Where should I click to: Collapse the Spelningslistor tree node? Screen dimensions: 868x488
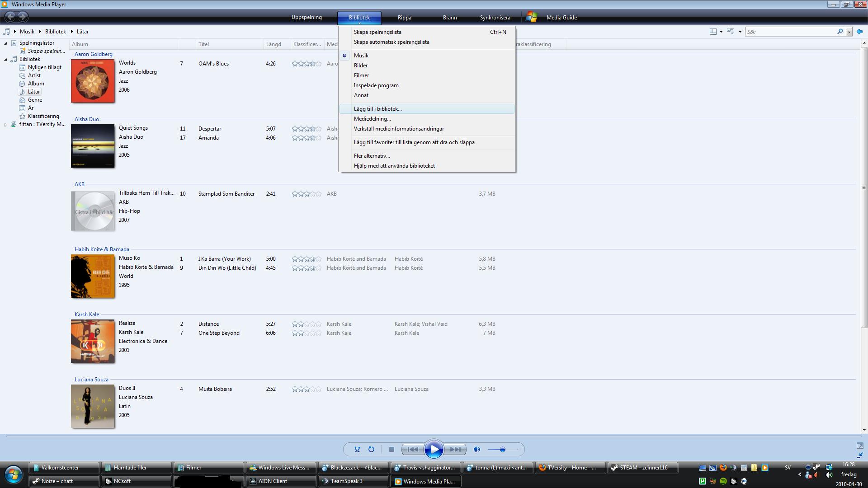click(5, 43)
